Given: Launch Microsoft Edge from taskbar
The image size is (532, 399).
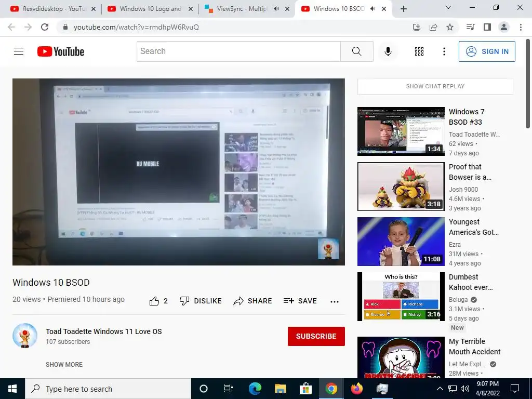Looking at the screenshot, I should (255, 389).
